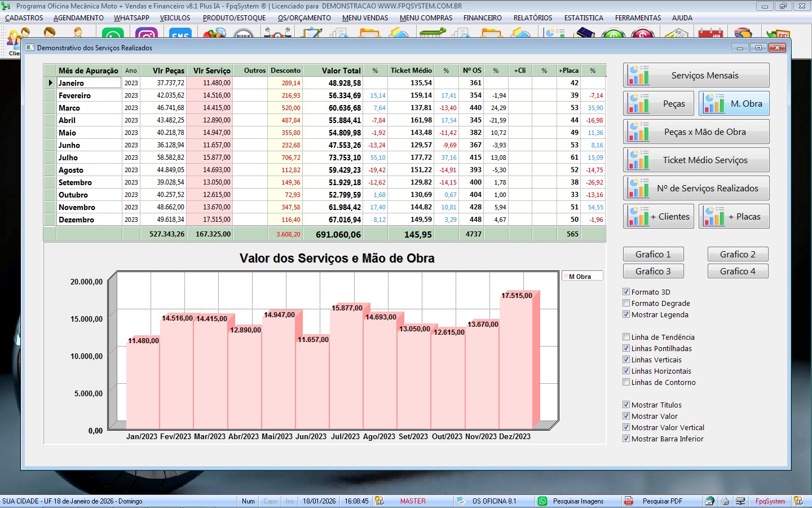Screen dimensions: 812x508
Task: Enable the Linha de Tendência checkbox
Action: point(626,337)
